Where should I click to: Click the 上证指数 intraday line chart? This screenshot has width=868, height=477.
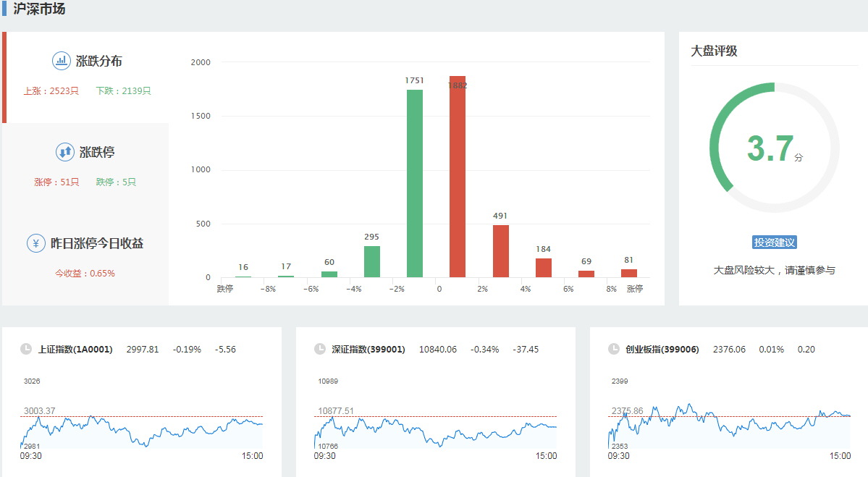(x=142, y=429)
